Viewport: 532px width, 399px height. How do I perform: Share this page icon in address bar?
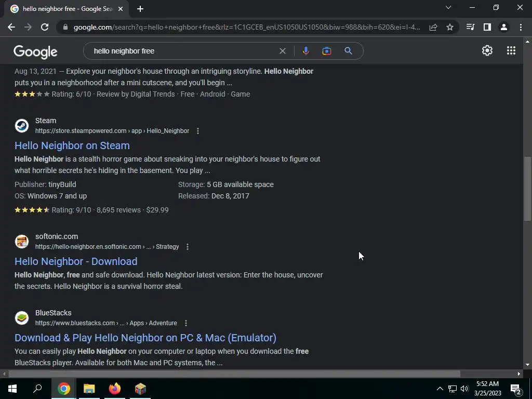(x=433, y=28)
